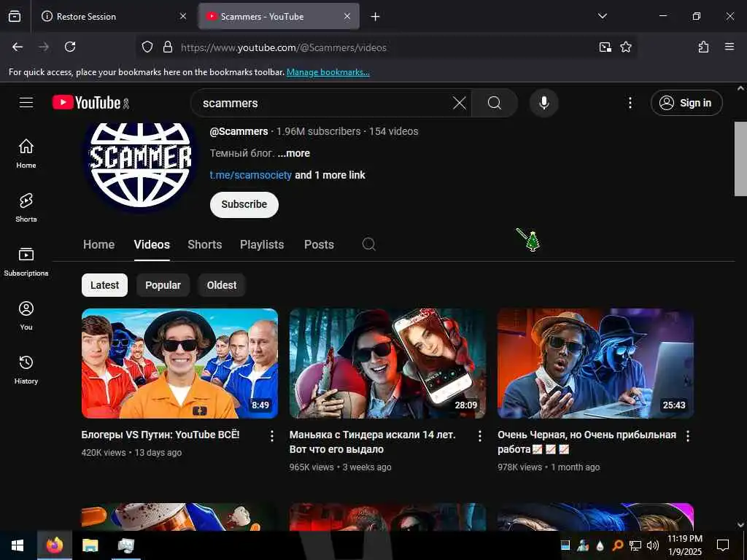Open a new browser tab
Image resolution: width=747 pixels, height=560 pixels.
(x=376, y=17)
